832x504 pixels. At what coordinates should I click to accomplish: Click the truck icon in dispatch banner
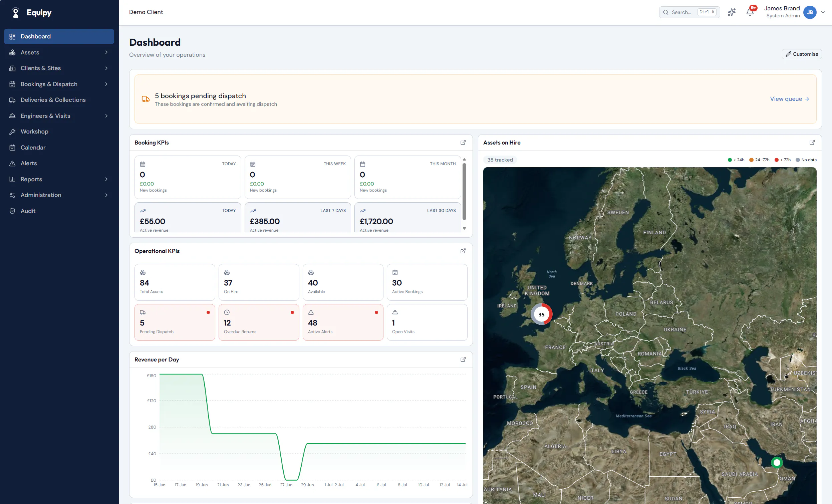146,99
